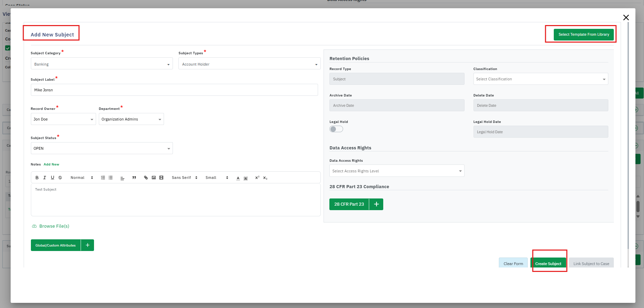Screen dimensions: 644x308
Task: Click plus icon beside 28 CFR Part 23
Action: point(376,204)
